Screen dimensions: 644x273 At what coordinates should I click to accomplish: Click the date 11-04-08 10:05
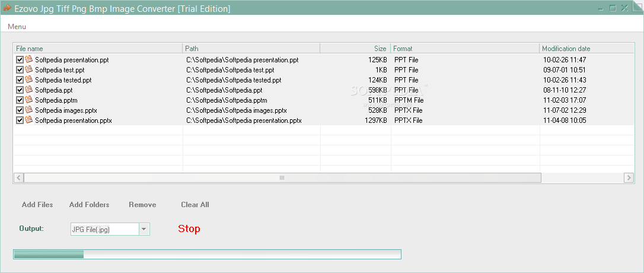coord(565,120)
